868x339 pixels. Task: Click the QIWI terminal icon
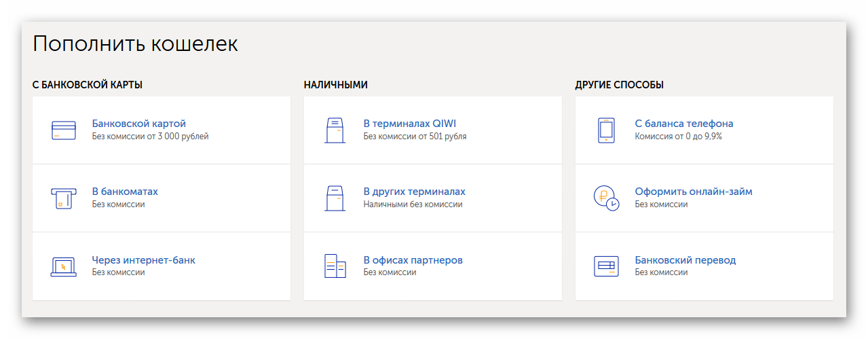coord(335,130)
